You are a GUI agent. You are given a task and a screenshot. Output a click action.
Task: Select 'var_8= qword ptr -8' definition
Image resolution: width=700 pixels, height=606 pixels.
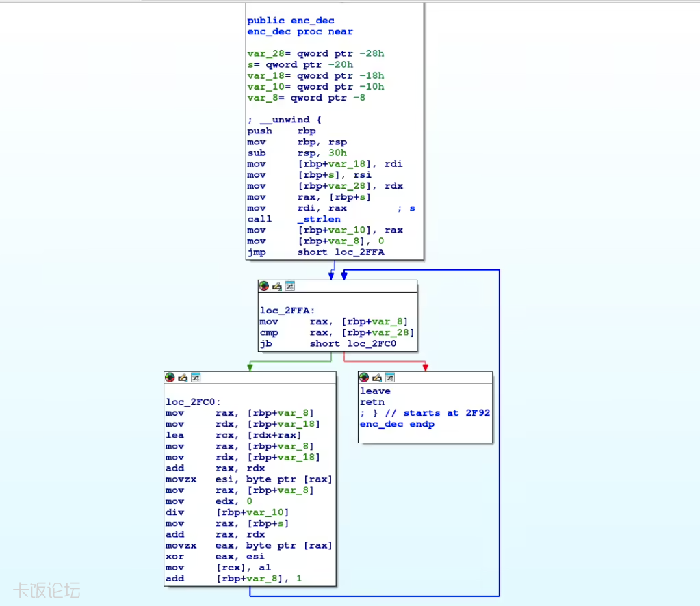tap(307, 98)
